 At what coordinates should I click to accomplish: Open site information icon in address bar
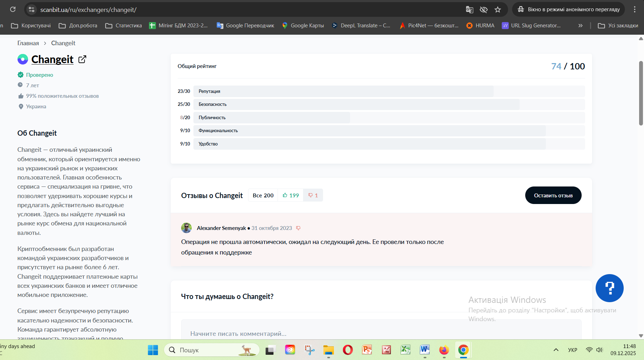pos(32,9)
